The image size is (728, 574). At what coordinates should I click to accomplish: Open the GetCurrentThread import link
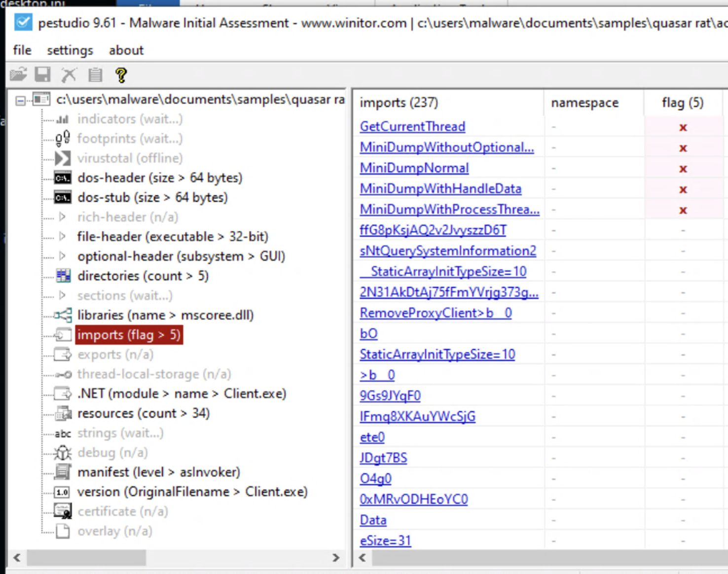412,127
